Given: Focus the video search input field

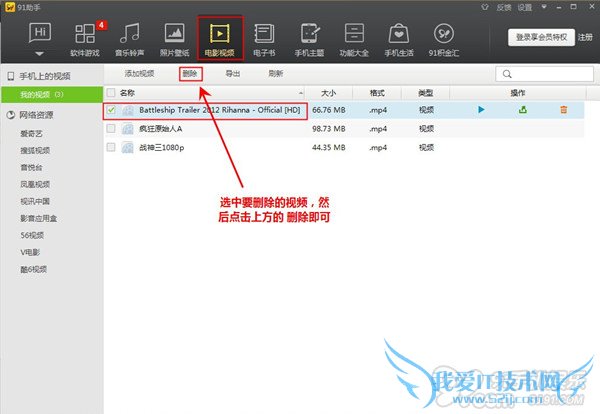Looking at the screenshot, I should tap(545, 74).
